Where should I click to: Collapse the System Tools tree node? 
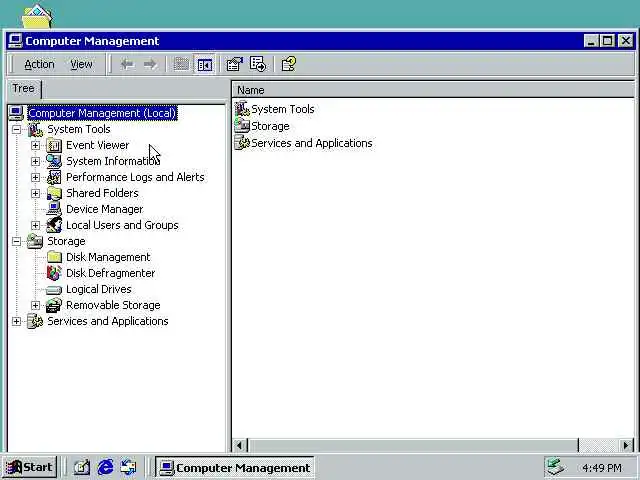16,129
